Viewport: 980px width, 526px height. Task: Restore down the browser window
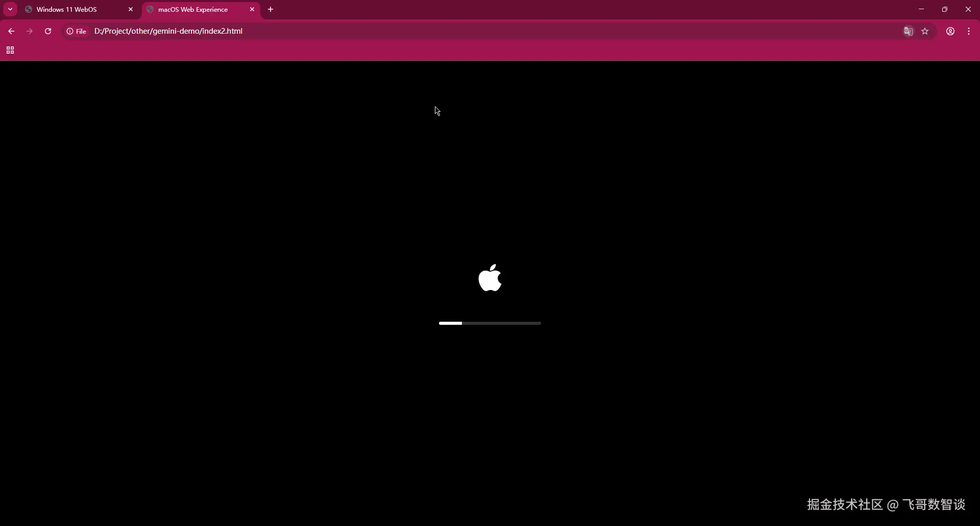pos(945,9)
